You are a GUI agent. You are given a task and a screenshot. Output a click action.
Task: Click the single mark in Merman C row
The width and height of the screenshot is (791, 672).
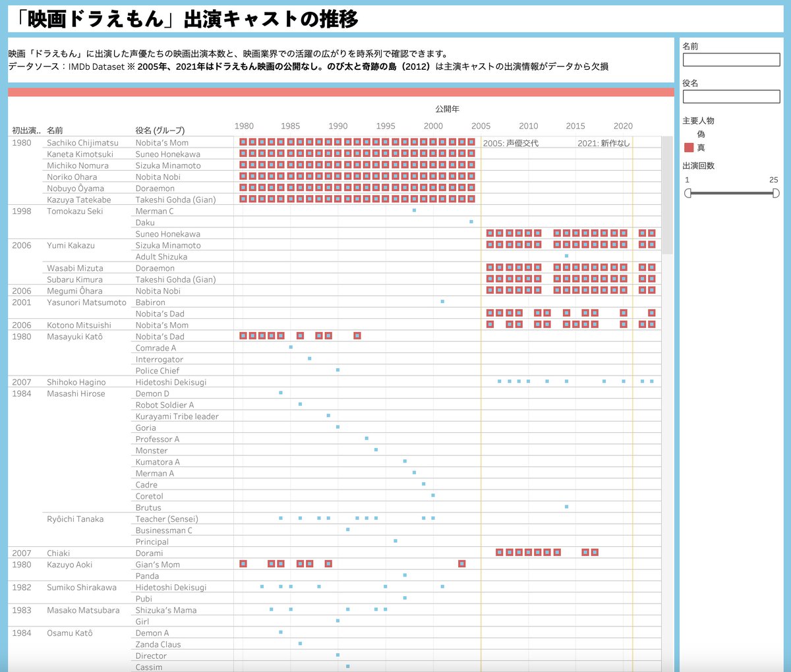(414, 210)
